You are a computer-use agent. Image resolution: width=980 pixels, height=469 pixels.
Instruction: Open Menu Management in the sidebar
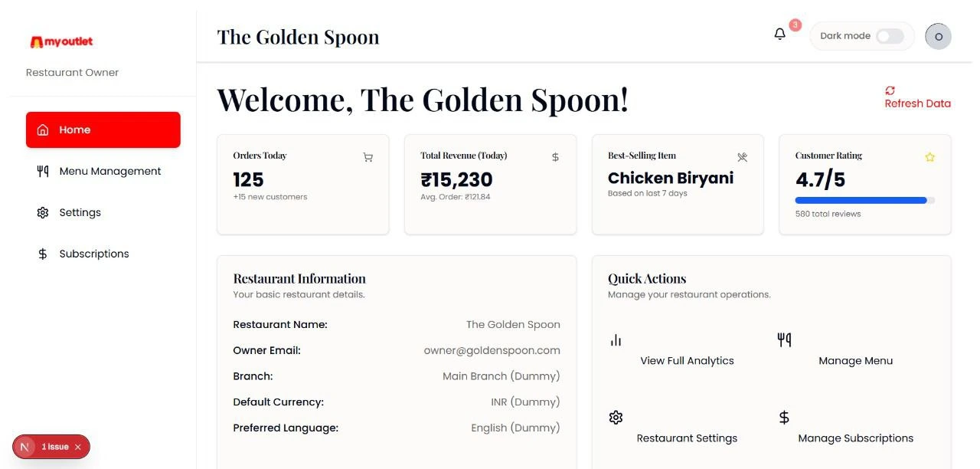[103, 171]
